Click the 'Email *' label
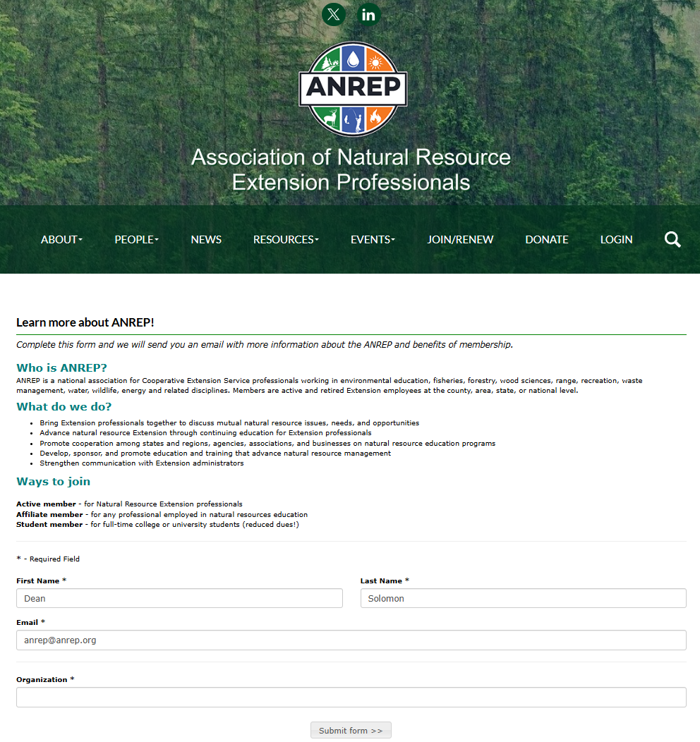Viewport: 700px width, 742px height. click(31, 622)
